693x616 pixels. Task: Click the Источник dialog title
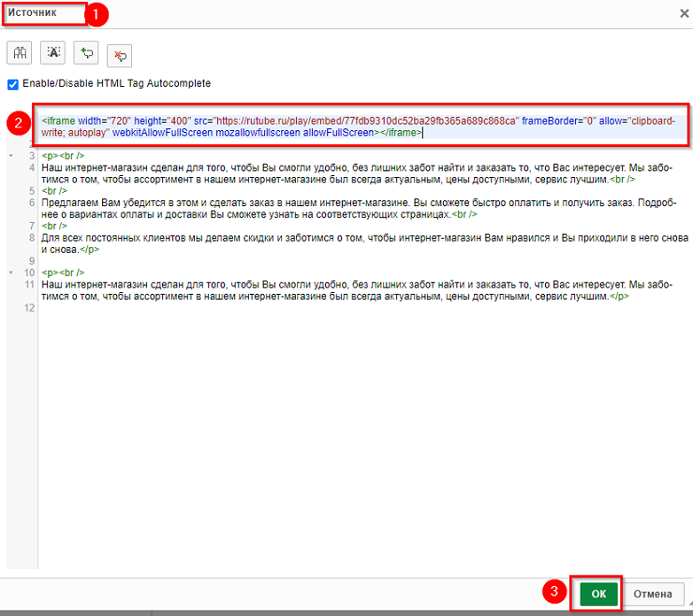pos(31,13)
